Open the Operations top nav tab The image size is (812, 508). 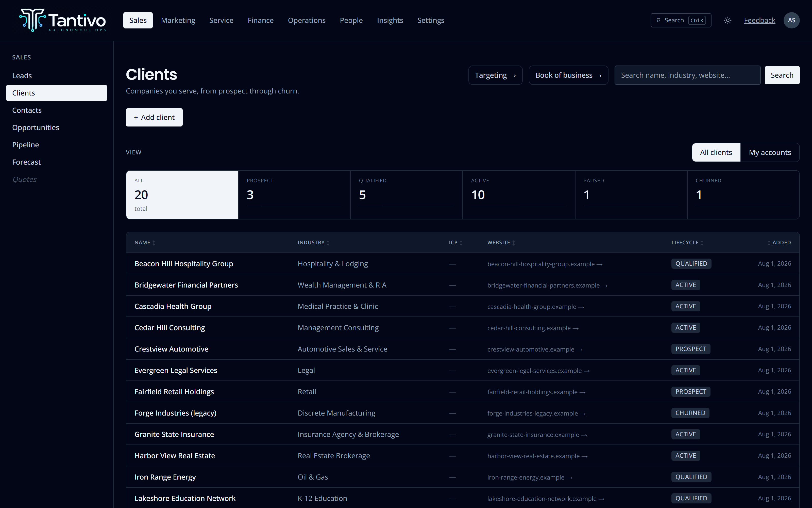point(307,20)
